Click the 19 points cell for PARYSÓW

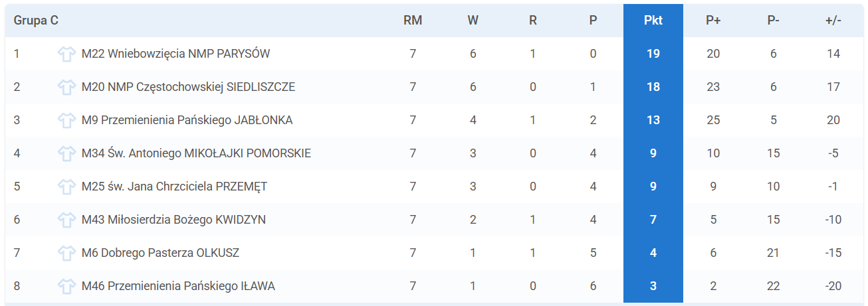pyautogui.click(x=653, y=54)
